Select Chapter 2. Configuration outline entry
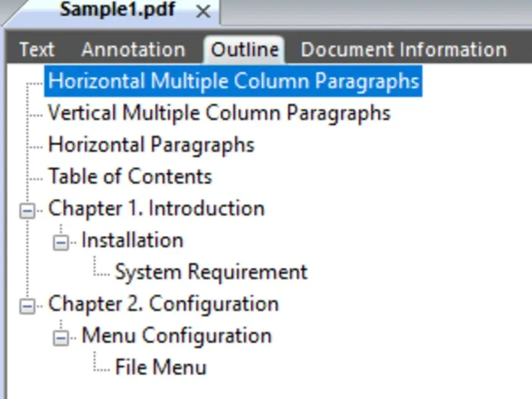 (163, 305)
